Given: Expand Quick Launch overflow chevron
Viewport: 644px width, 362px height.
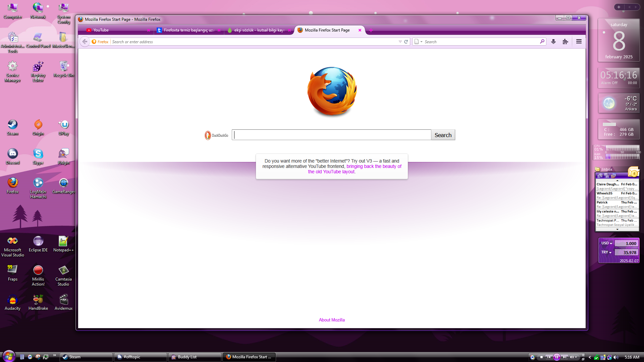Looking at the screenshot, I should click(x=54, y=355).
